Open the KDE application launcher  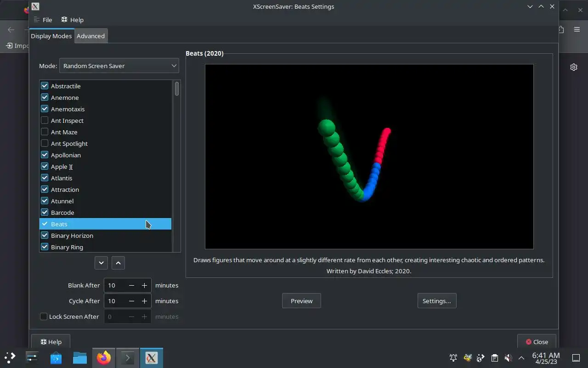click(10, 357)
